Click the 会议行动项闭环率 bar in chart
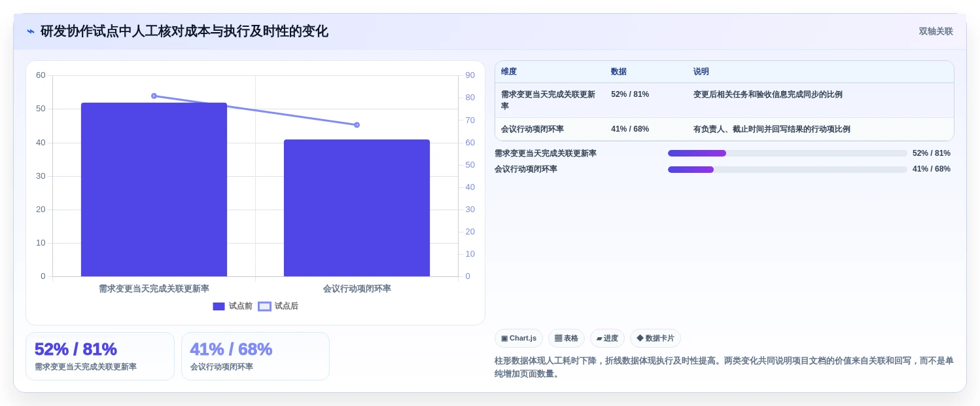The width and height of the screenshot is (980, 406). 357,208
